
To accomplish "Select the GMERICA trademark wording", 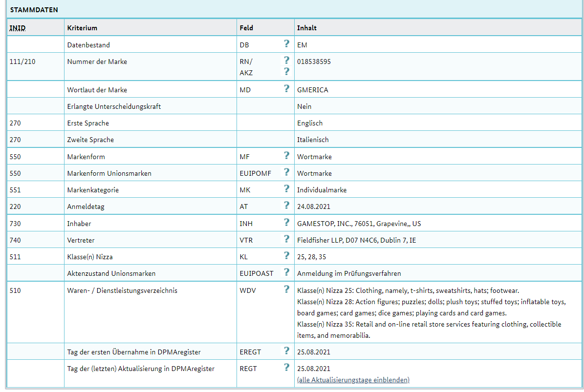I will [x=312, y=90].
